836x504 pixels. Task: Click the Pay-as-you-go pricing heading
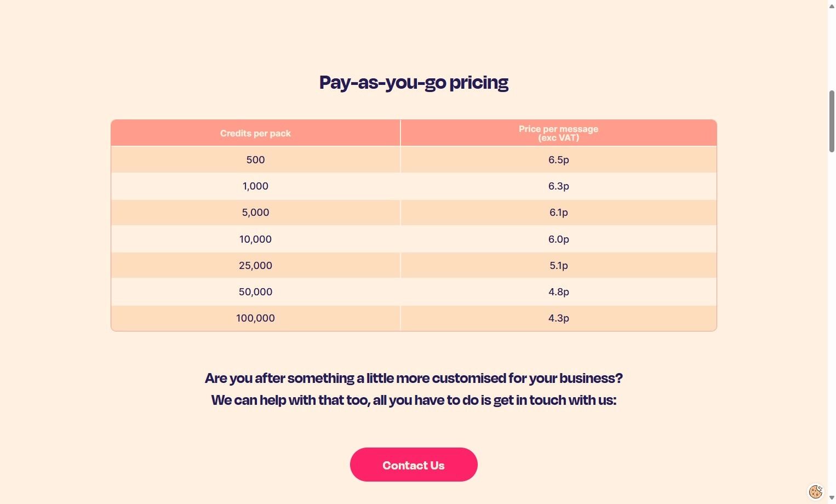click(x=414, y=82)
